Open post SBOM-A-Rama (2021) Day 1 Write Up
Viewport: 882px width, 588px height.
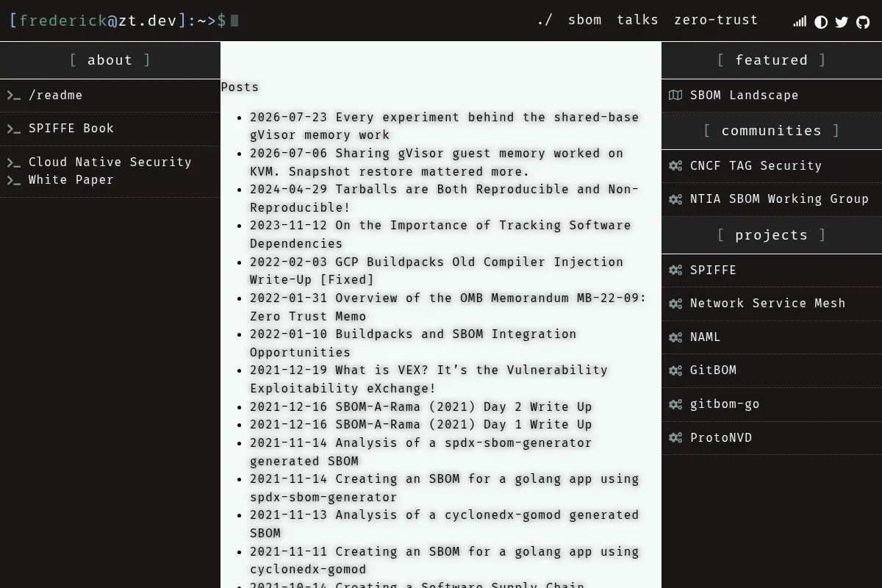[x=421, y=425]
